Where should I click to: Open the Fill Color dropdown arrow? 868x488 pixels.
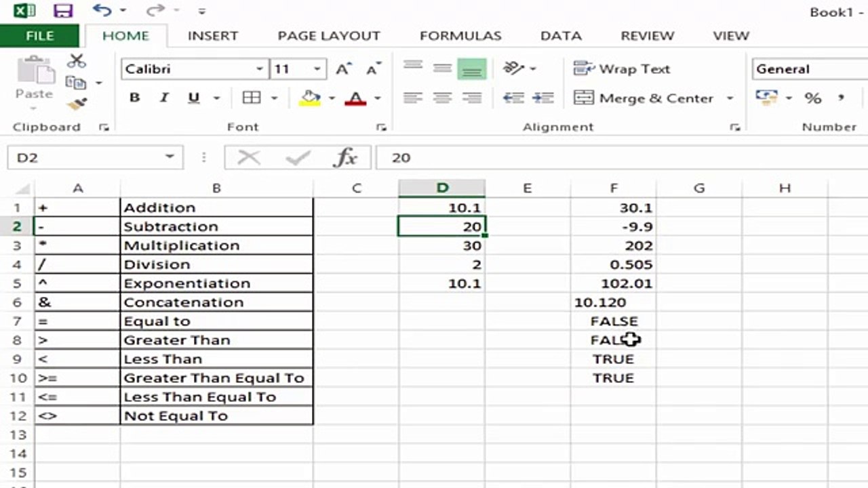332,98
